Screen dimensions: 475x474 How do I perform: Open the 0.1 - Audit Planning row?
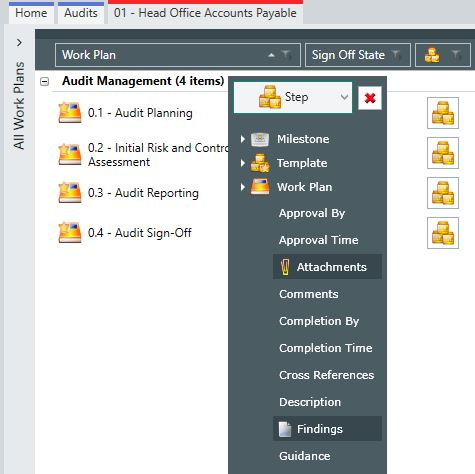(140, 113)
